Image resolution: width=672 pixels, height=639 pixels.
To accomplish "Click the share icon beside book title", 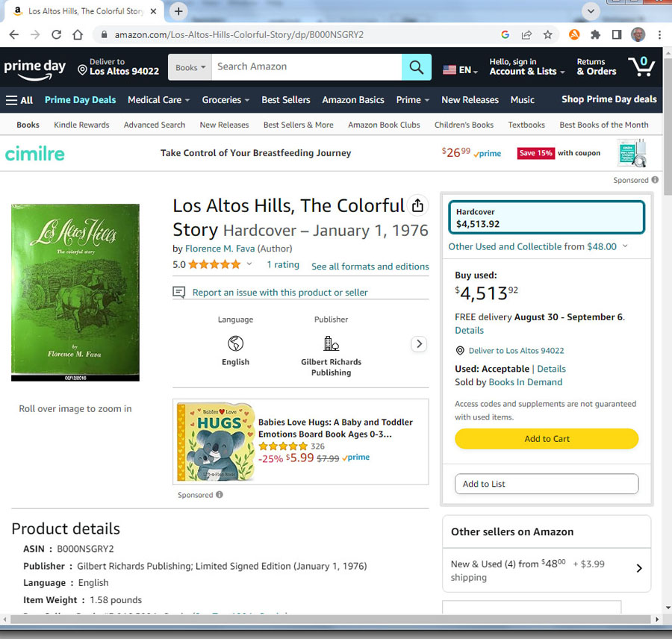I will [417, 205].
